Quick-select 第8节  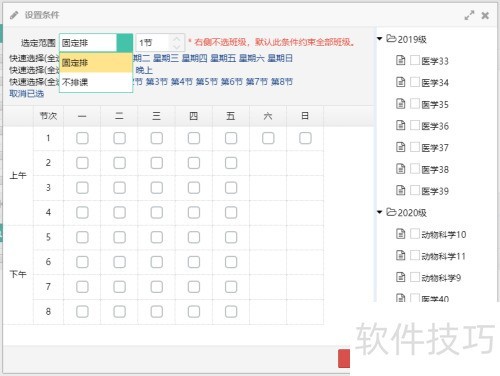(x=282, y=82)
